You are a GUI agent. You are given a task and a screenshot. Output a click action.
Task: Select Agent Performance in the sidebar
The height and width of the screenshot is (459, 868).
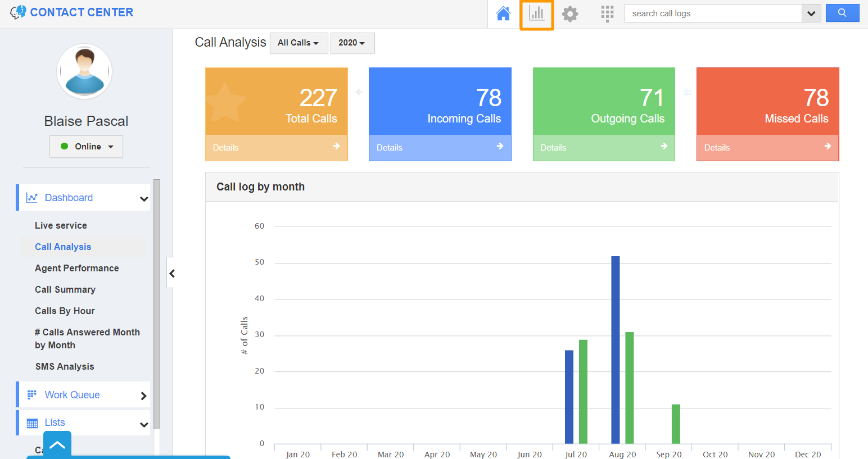tap(77, 268)
